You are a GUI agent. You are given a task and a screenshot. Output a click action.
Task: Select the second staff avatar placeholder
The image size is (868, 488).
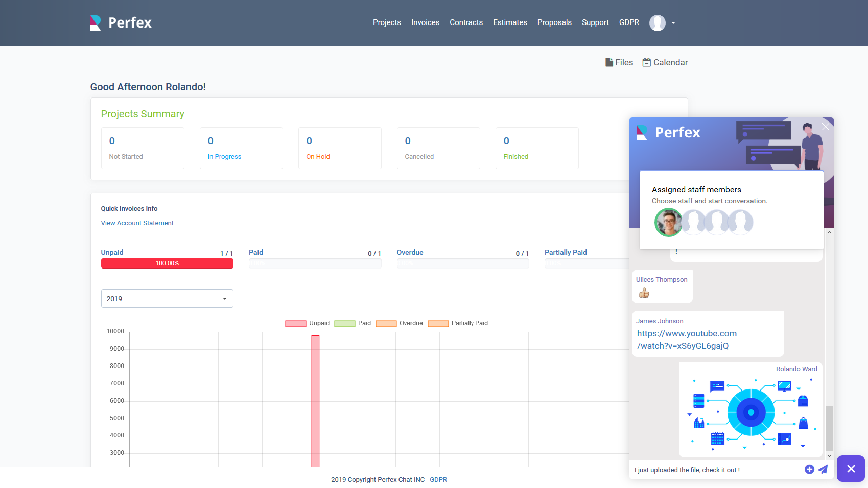(x=693, y=222)
